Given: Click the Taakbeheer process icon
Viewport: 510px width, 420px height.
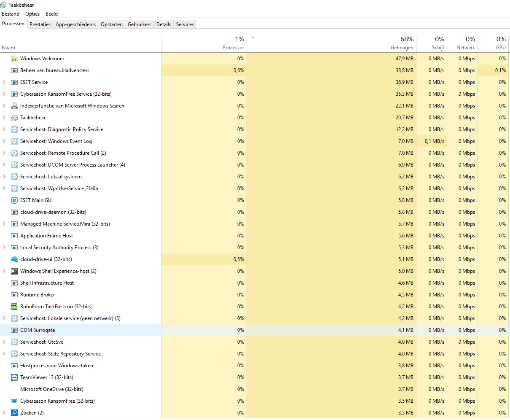Looking at the screenshot, I should pyautogui.click(x=14, y=118).
